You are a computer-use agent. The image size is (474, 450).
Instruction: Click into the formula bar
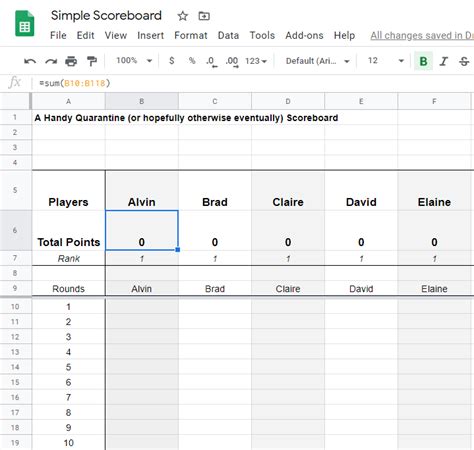253,83
